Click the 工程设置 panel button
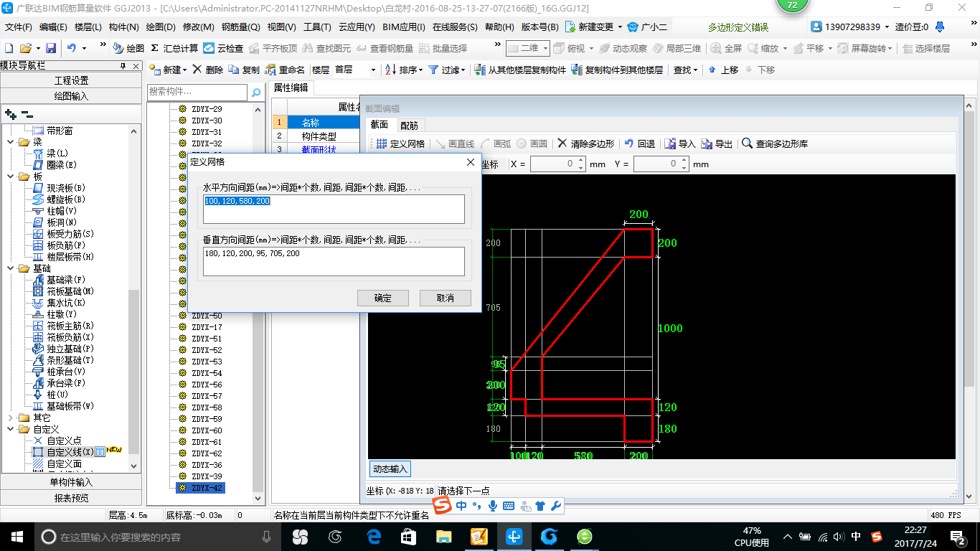Screen dimensions: 980x551 tap(71, 80)
